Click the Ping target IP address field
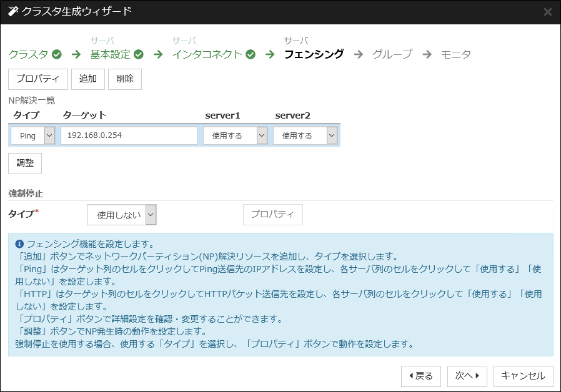 click(x=129, y=135)
